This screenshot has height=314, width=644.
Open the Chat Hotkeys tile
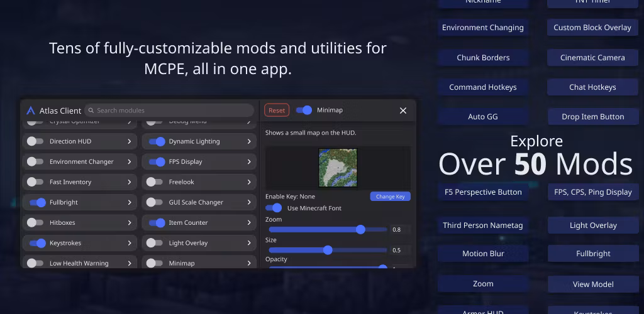pos(592,87)
